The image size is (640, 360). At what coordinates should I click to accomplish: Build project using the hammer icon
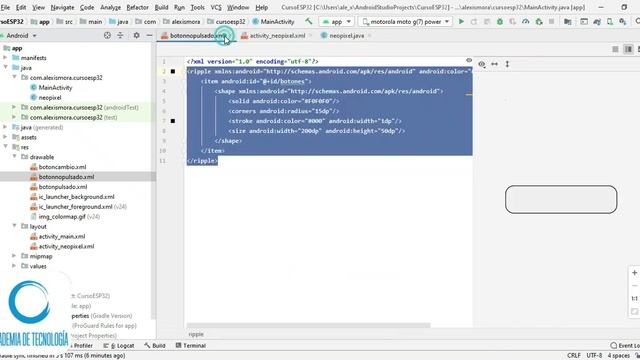click(x=309, y=22)
